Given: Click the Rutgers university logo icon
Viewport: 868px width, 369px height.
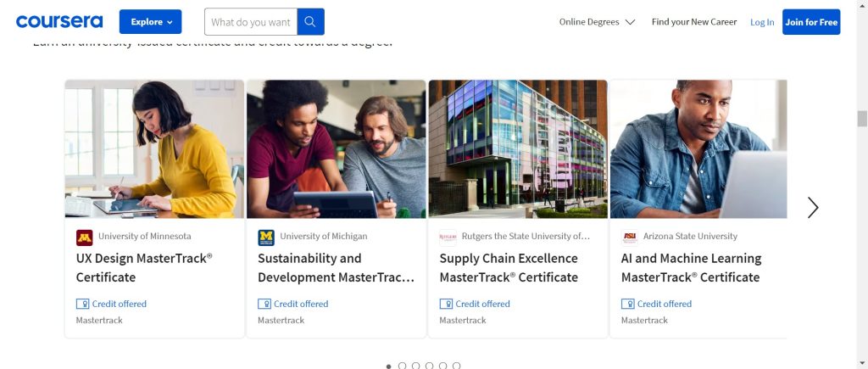Looking at the screenshot, I should coord(448,237).
